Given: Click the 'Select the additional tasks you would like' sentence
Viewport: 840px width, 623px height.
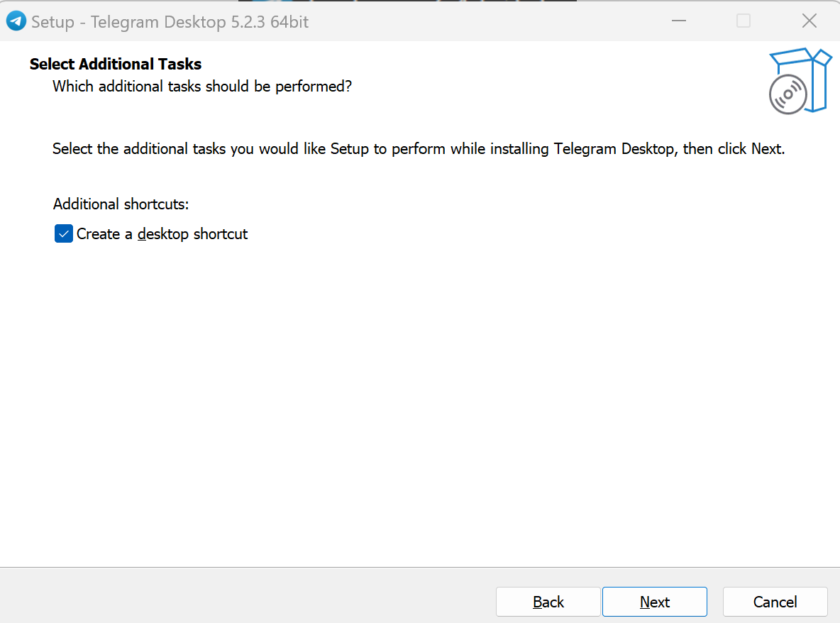Looking at the screenshot, I should [419, 149].
